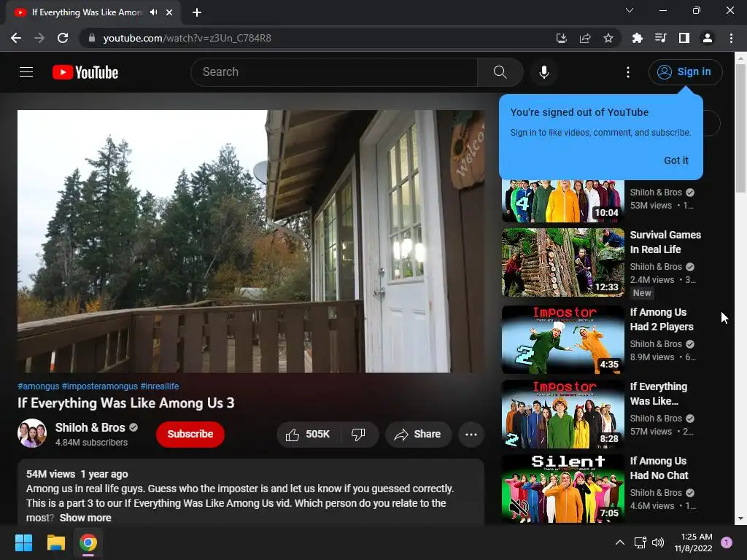
Task: Click the install app icon in address bar
Action: 561,38
